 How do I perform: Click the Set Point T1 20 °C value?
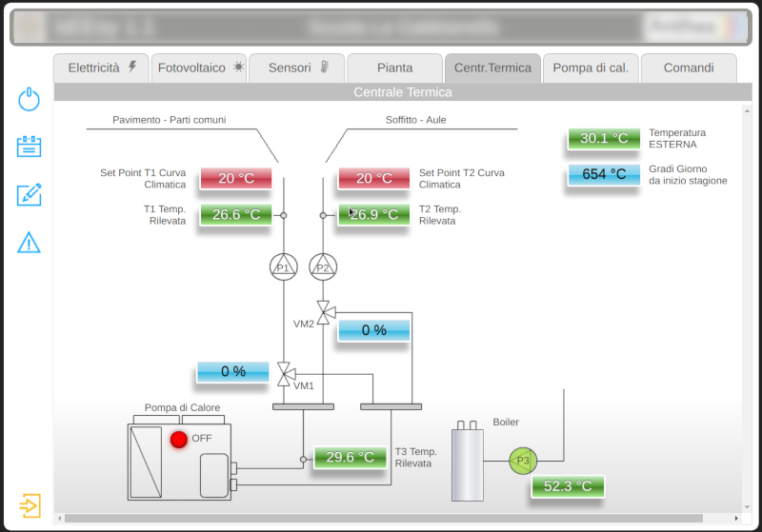(x=236, y=178)
